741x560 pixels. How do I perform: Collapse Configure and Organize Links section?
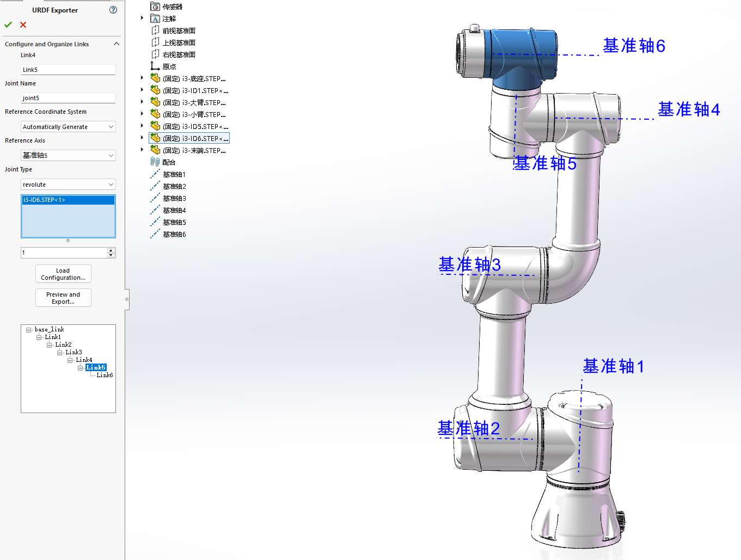pyautogui.click(x=116, y=44)
